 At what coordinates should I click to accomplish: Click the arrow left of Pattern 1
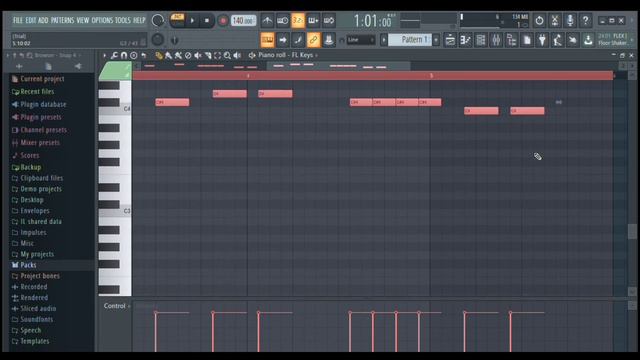[x=384, y=40]
